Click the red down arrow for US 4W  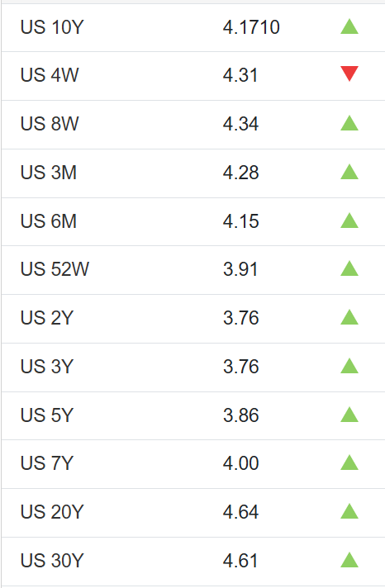(x=349, y=73)
